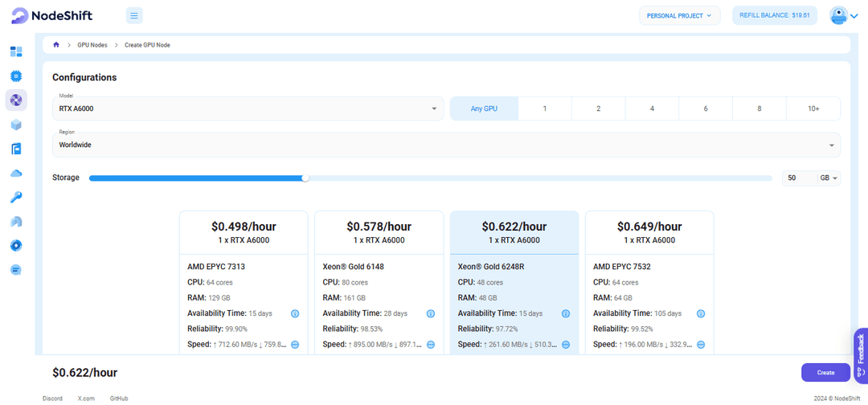Open the Personal Project dropdown
Image resolution: width=868 pixels, height=405 pixels.
[680, 15]
